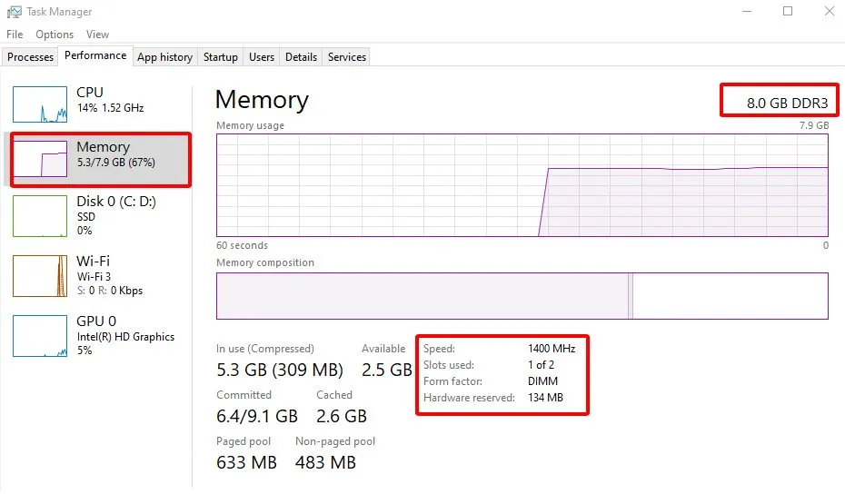Click the Task Manager title bar icon
845x504 pixels.
coord(15,12)
